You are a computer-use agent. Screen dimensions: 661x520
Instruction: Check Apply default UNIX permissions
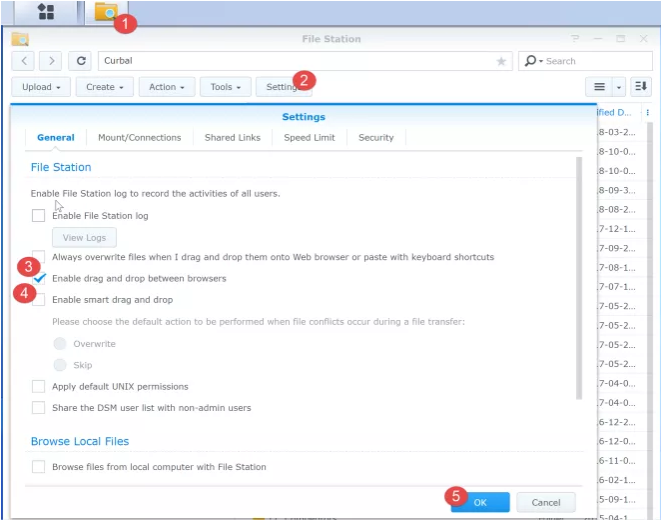click(x=38, y=386)
